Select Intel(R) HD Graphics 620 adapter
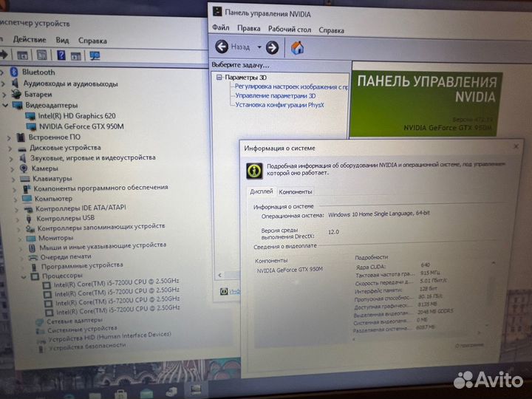The width and height of the screenshot is (532, 399). (77, 116)
